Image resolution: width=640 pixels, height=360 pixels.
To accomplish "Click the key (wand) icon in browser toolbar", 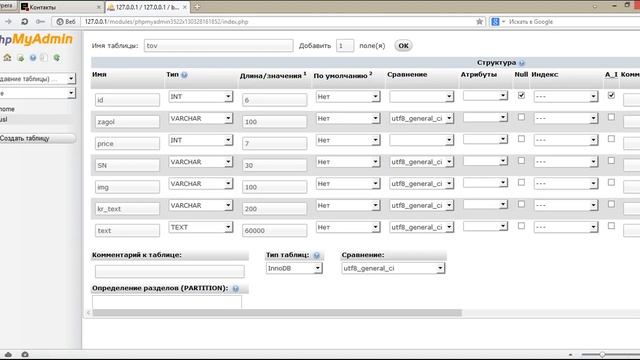I will [x=40, y=22].
